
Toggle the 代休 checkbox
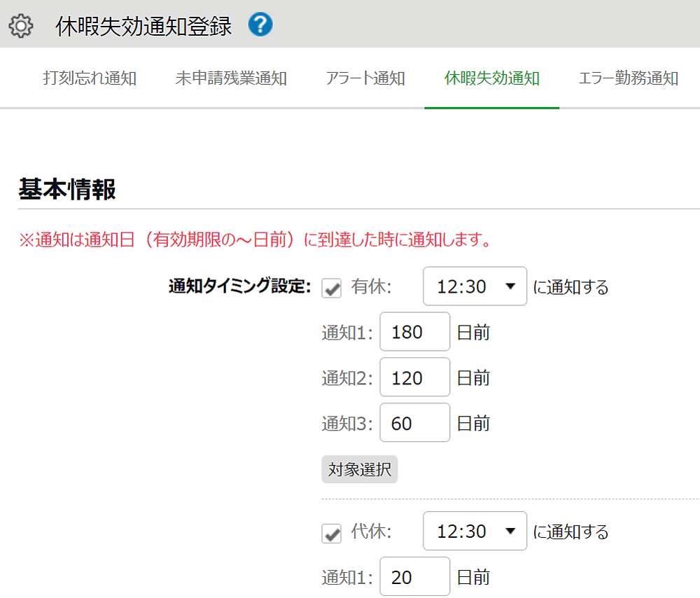(331, 534)
